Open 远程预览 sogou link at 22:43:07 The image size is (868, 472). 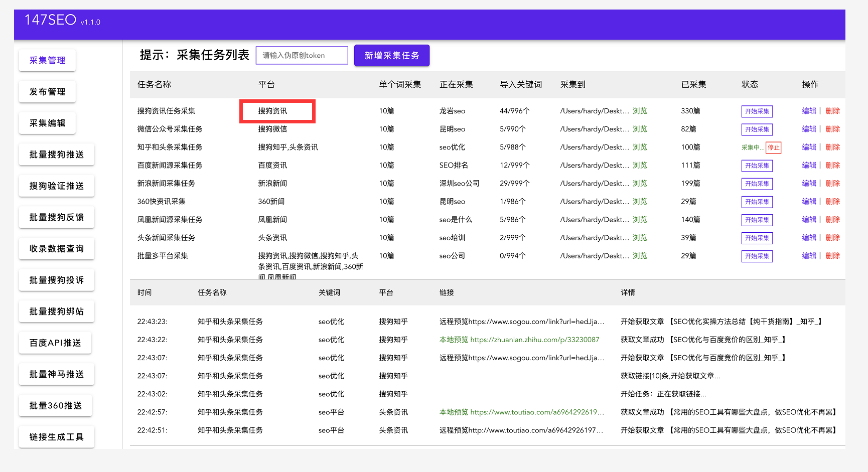[522, 358]
